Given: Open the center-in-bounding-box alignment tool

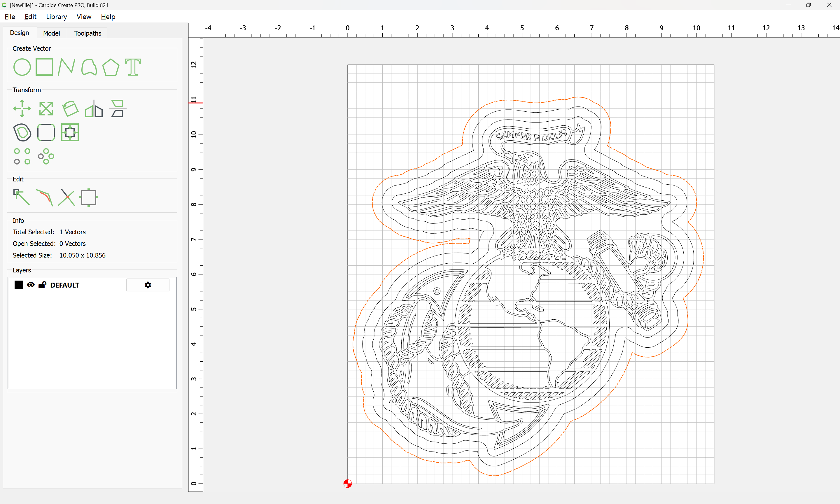Looking at the screenshot, I should point(70,132).
